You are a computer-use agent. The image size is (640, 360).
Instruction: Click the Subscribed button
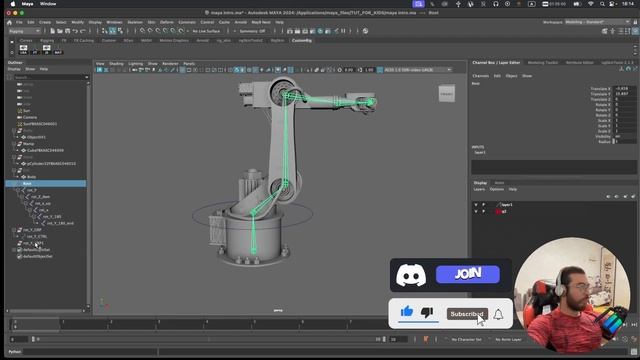click(x=467, y=314)
